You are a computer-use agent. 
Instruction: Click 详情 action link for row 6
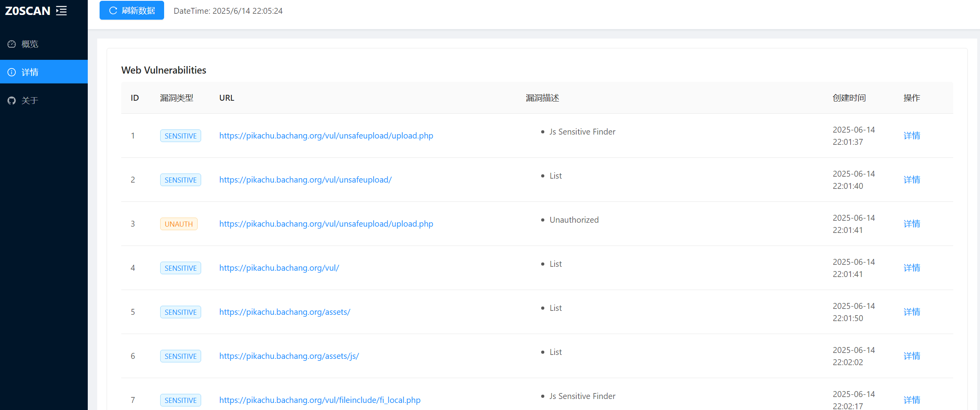click(912, 356)
